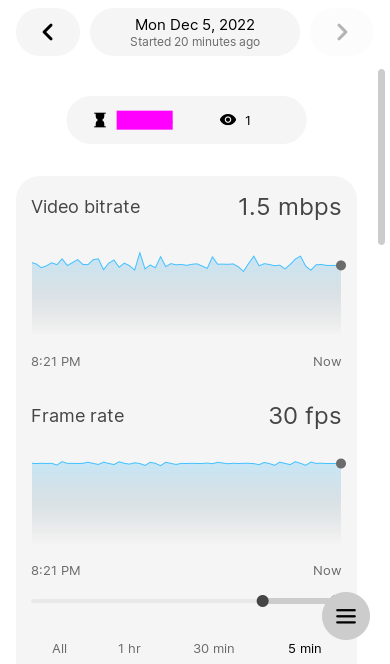
Task: Click the end dot of Frame rate chart
Action: pyautogui.click(x=341, y=464)
